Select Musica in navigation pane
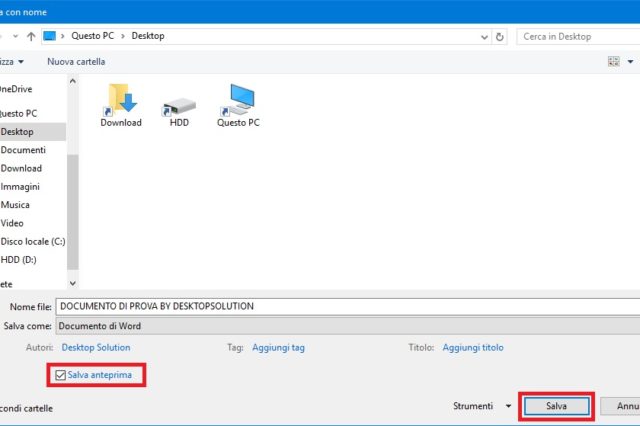 click(x=15, y=205)
